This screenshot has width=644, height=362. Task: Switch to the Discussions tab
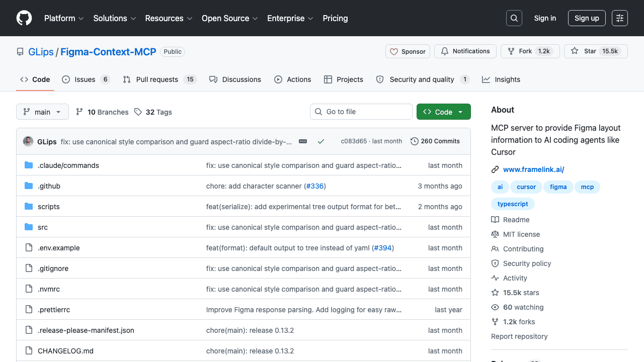point(235,79)
